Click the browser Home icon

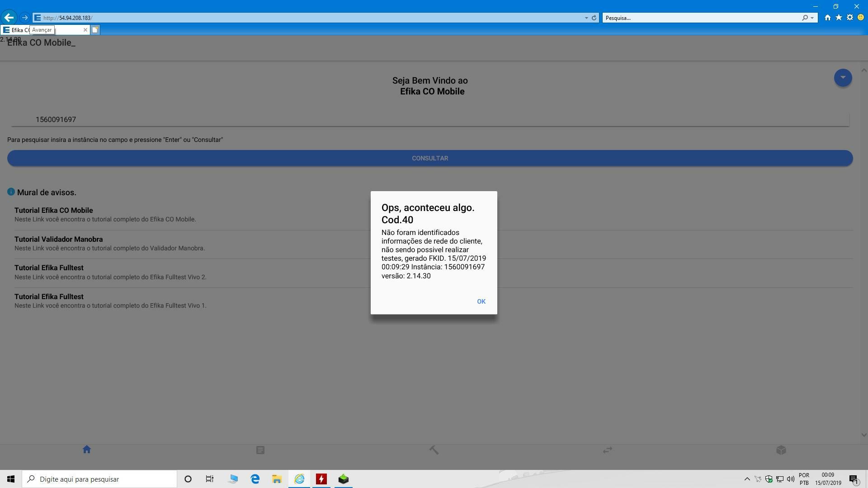[x=827, y=18]
